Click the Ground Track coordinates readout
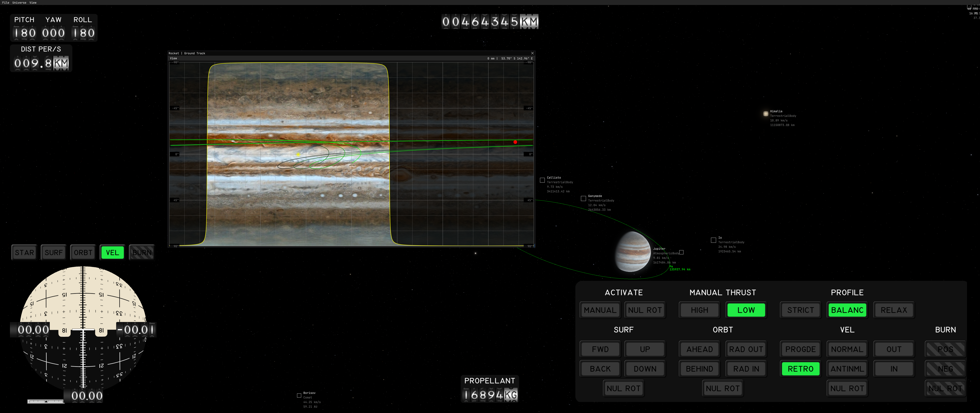Viewport: 980px width, 413px height. [510, 59]
